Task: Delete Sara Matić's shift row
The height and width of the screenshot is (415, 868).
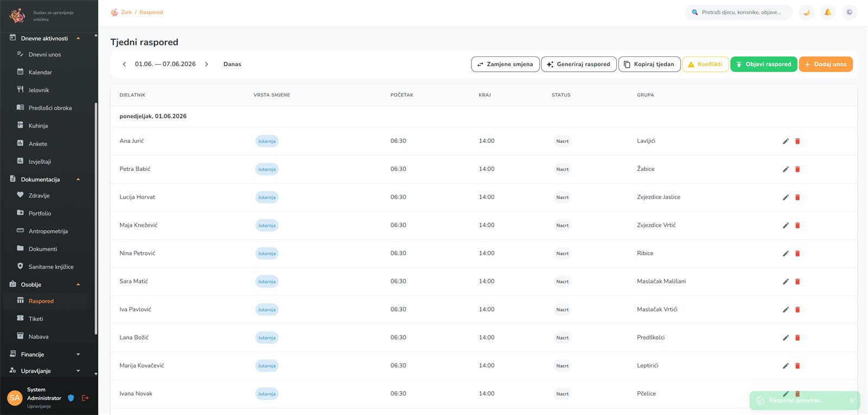Action: tap(797, 282)
